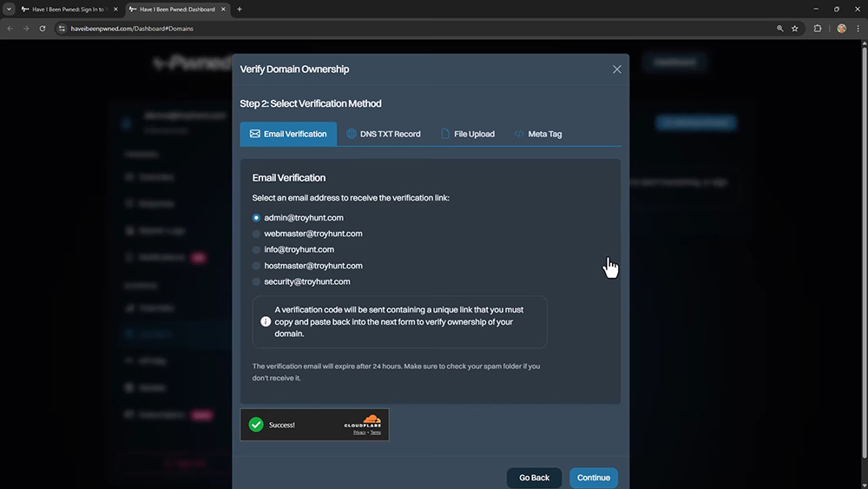Image resolution: width=868 pixels, height=489 pixels.
Task: Open a new tab with plus icon
Action: pyautogui.click(x=240, y=9)
